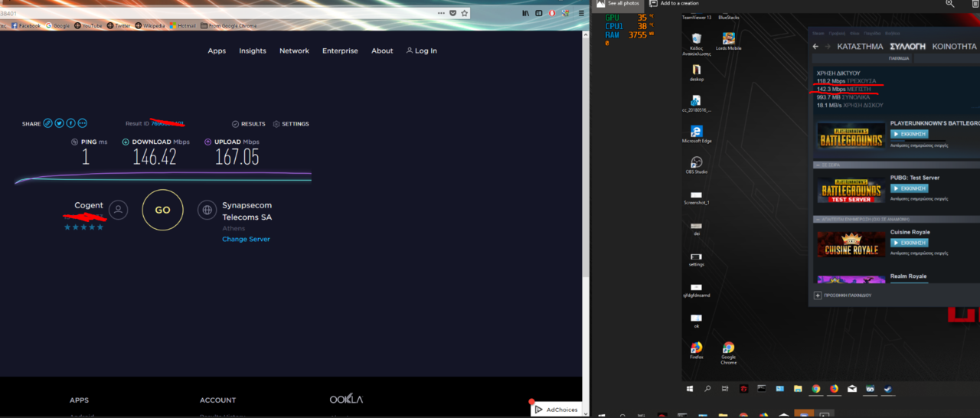The height and width of the screenshot is (418, 980).
Task: Open Firefox page actions ellipsis menu
Action: 441,13
